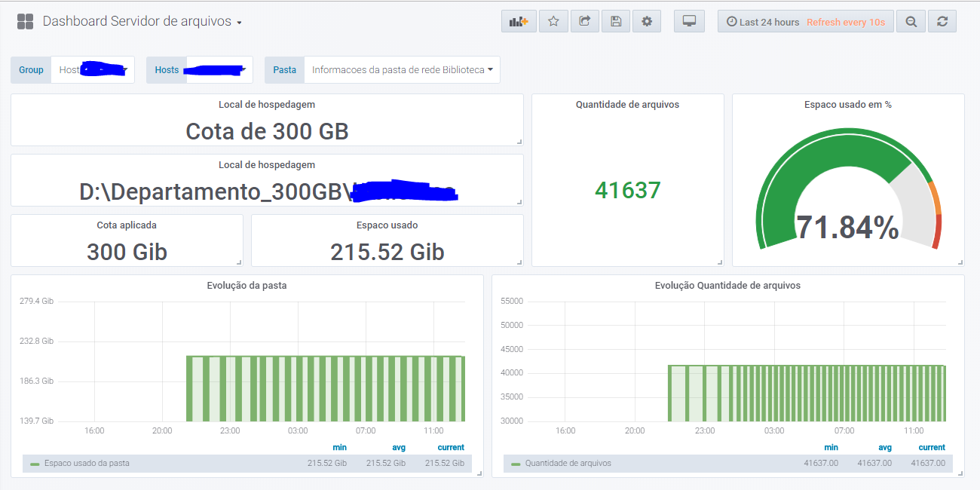Click the Refresh every 10s text

click(x=846, y=22)
